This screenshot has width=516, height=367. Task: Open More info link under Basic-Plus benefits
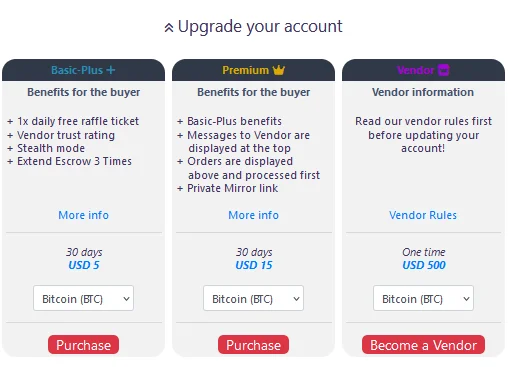(84, 215)
